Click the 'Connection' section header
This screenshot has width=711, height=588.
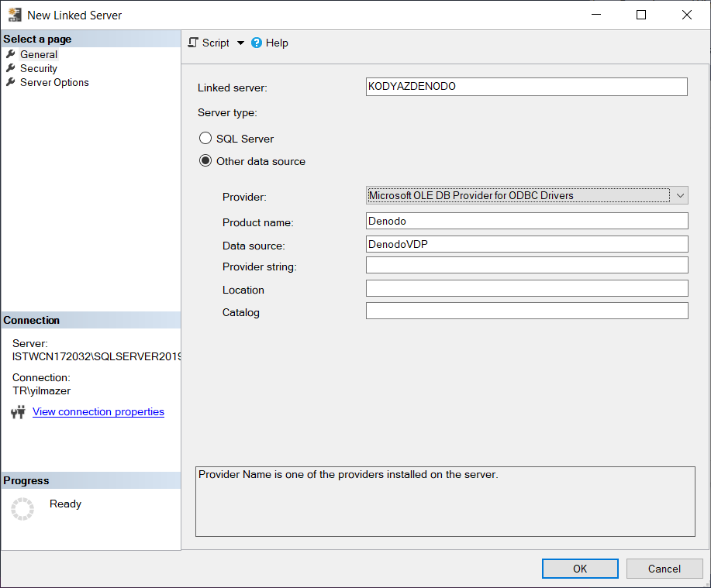[31, 320]
